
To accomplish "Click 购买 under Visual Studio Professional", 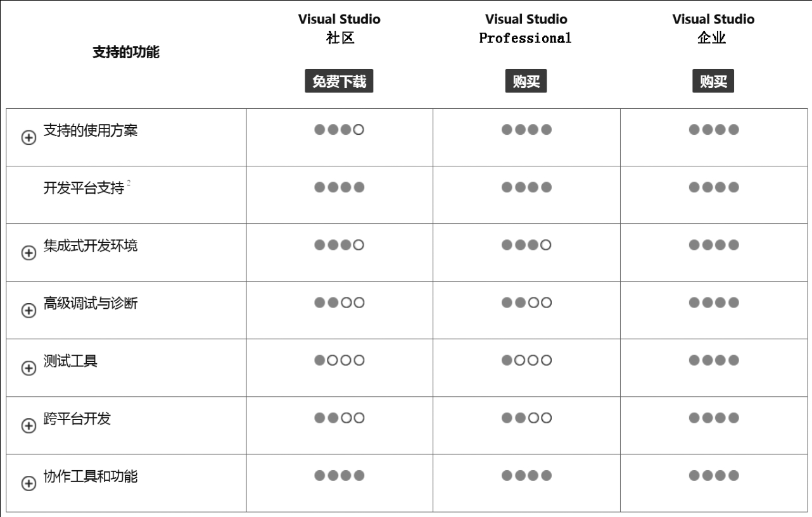I will click(526, 82).
